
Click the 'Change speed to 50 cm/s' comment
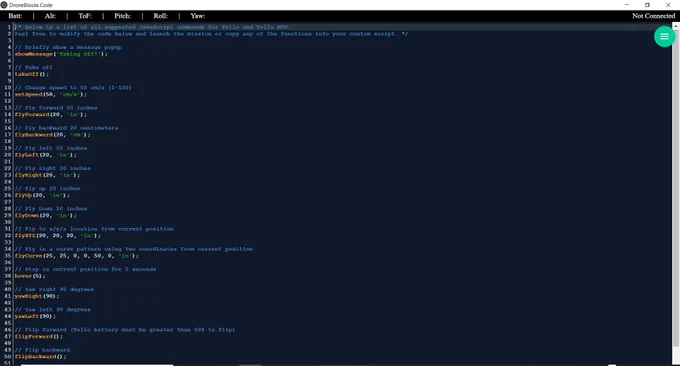click(73, 88)
